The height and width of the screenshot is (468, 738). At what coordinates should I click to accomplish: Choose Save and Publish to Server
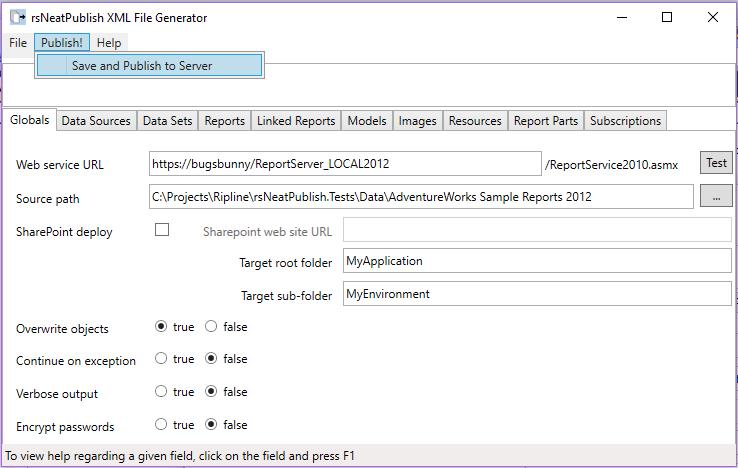coord(142,66)
